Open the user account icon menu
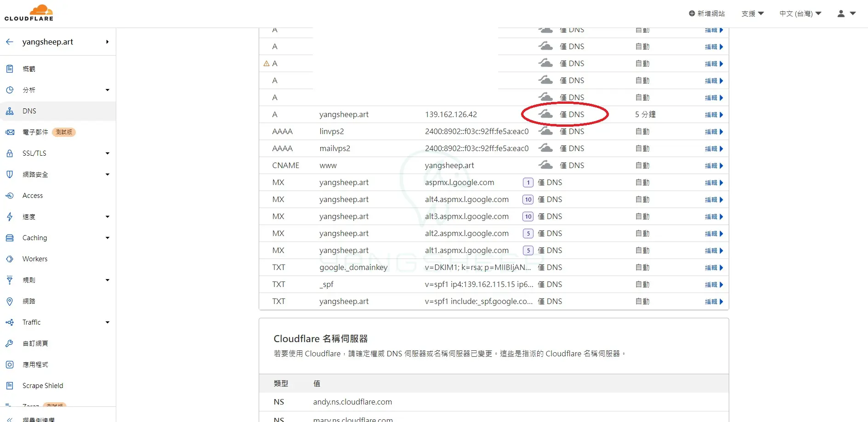 (x=846, y=14)
